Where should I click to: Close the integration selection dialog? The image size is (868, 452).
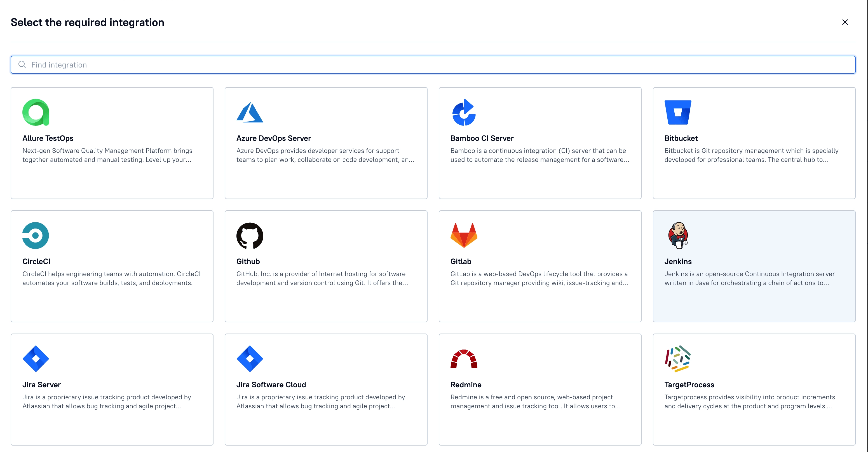pos(845,22)
